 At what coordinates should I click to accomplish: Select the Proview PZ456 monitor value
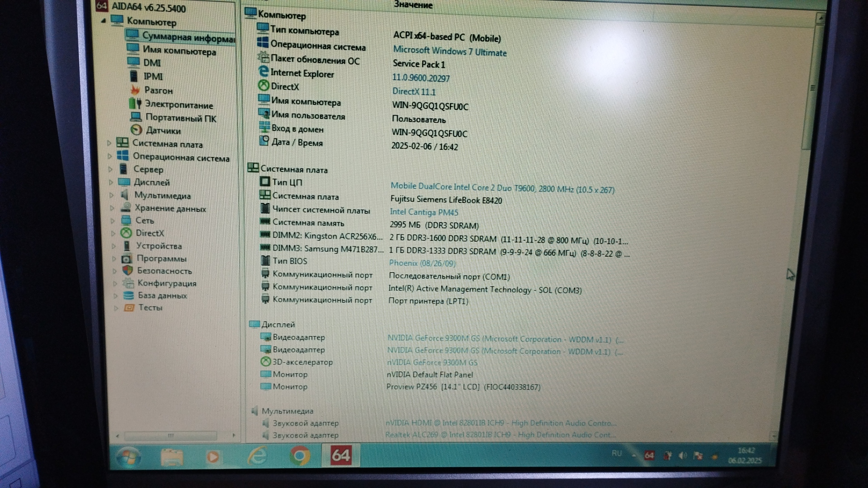click(x=463, y=387)
